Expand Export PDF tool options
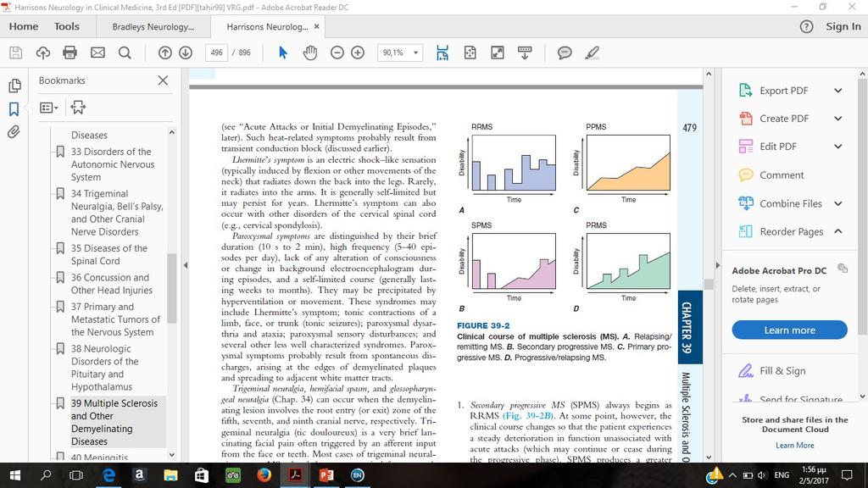The height and width of the screenshot is (488, 868). [x=838, y=91]
